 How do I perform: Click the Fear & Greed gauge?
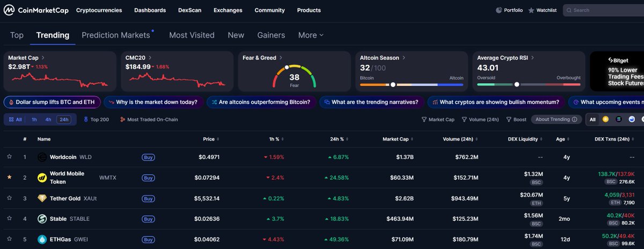click(x=294, y=76)
